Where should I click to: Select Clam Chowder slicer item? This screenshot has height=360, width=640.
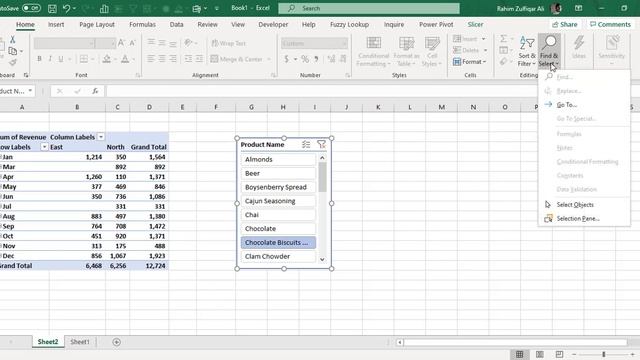(x=278, y=256)
